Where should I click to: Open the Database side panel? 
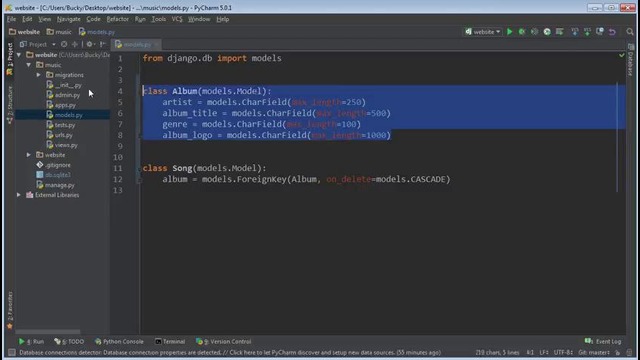(631, 60)
